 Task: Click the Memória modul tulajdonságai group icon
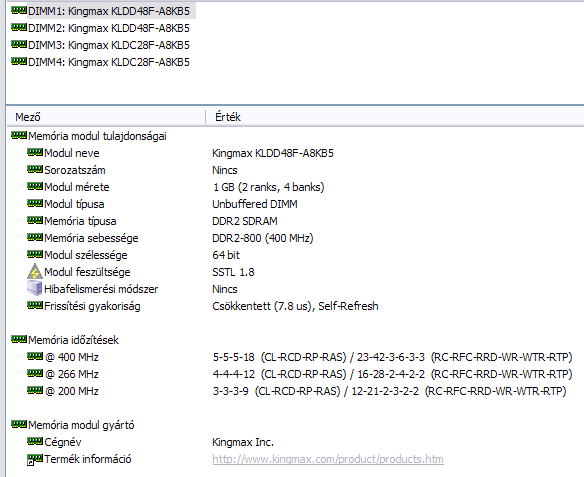point(19,135)
